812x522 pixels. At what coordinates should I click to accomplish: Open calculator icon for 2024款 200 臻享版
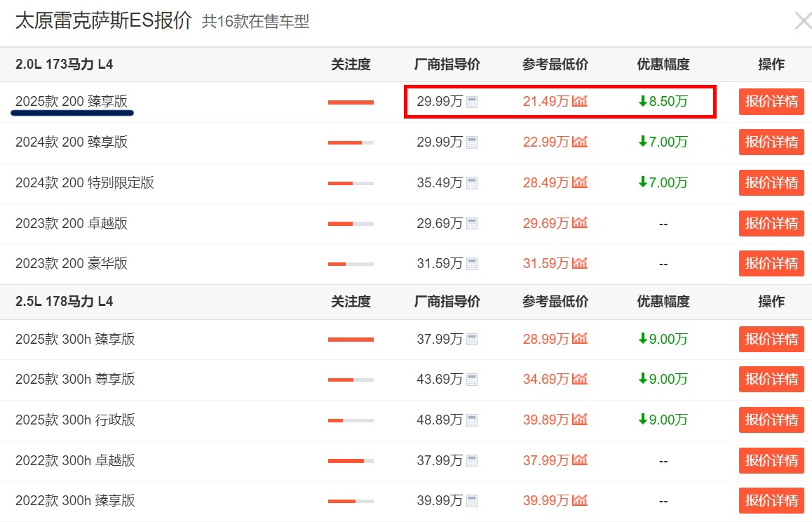(x=472, y=142)
